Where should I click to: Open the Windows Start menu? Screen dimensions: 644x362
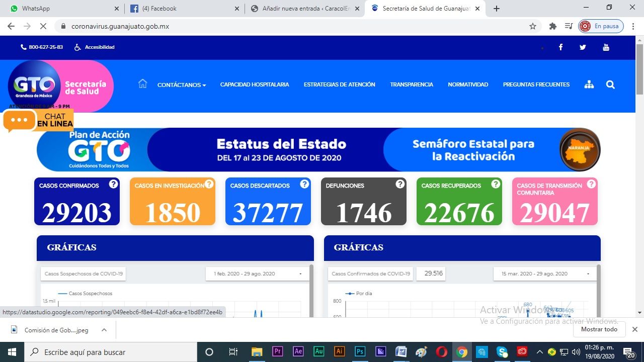click(12, 352)
